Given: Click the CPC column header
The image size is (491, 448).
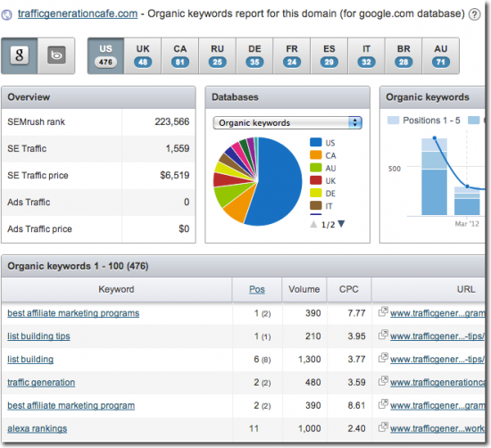Looking at the screenshot, I should click(x=349, y=289).
